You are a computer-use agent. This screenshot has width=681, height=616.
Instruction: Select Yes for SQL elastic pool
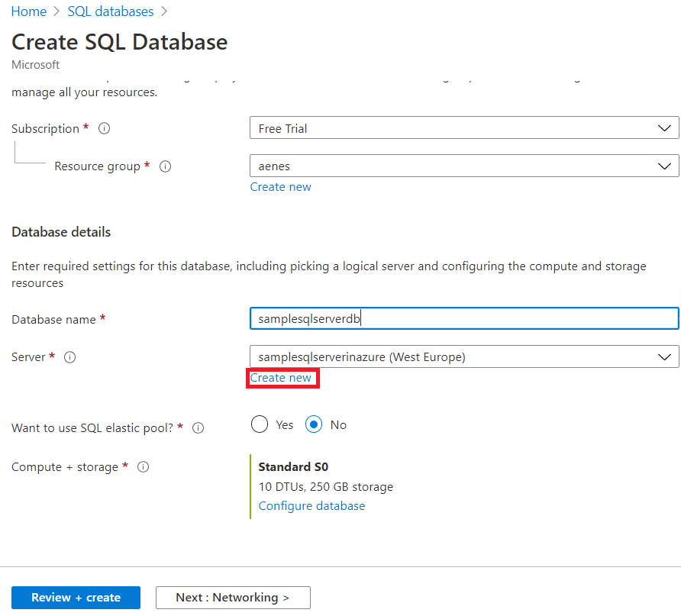260,424
